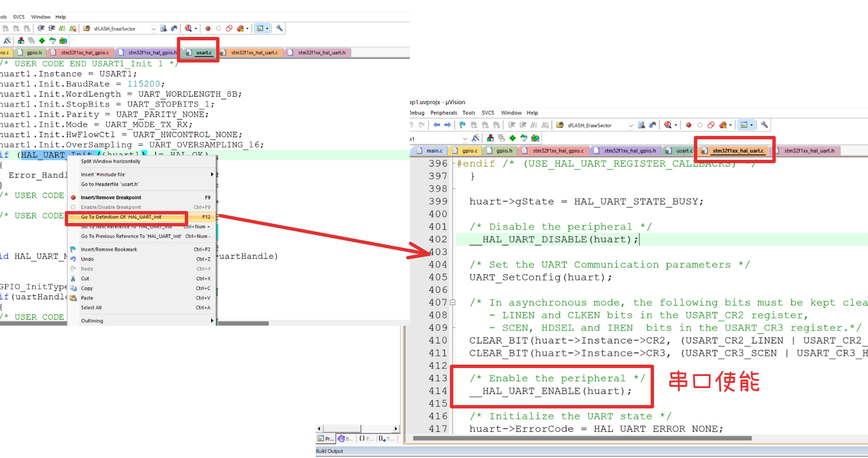The height and width of the screenshot is (458, 868).
Task: Click horizontal scrollbar in right code editor
Action: click(582, 438)
